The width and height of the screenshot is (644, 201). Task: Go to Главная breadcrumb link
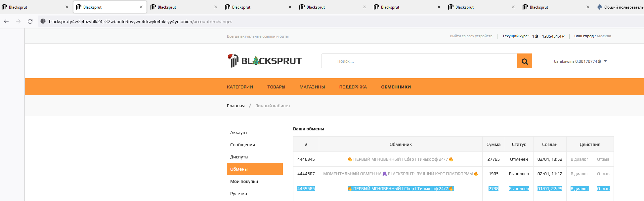(236, 106)
